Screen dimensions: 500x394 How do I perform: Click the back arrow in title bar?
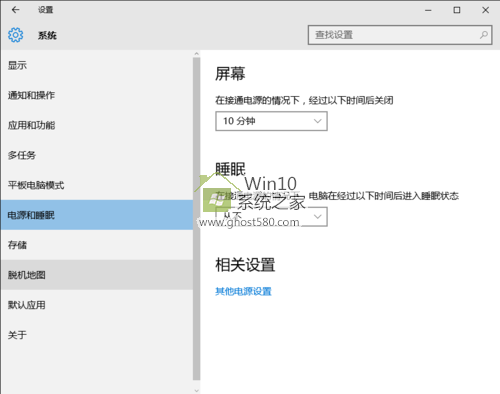(15, 10)
